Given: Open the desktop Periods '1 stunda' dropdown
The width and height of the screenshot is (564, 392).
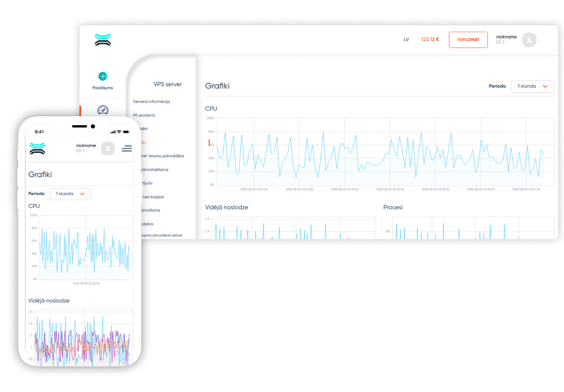Looking at the screenshot, I should 533,86.
